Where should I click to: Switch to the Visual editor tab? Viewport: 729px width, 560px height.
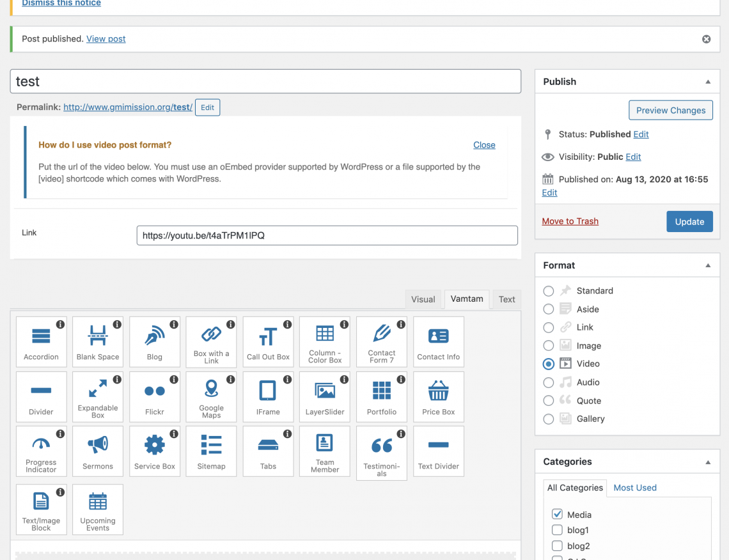tap(423, 299)
